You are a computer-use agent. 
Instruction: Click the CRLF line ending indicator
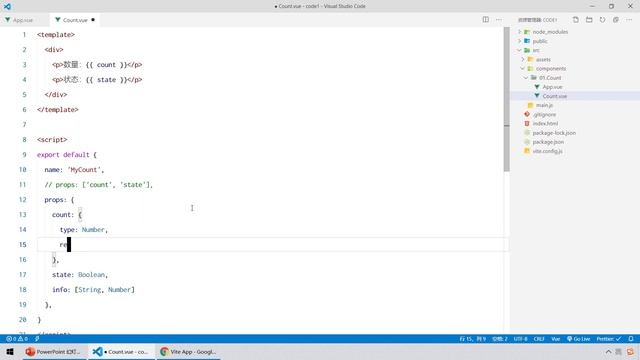click(539, 339)
